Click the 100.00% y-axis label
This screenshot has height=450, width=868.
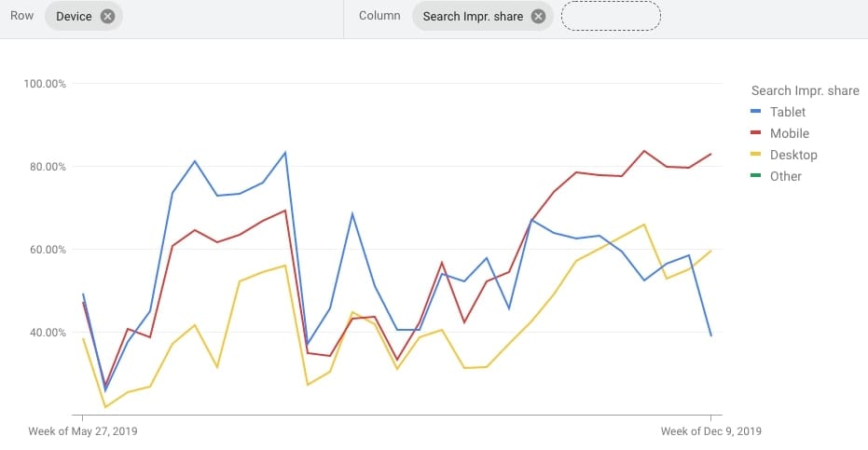click(x=45, y=84)
